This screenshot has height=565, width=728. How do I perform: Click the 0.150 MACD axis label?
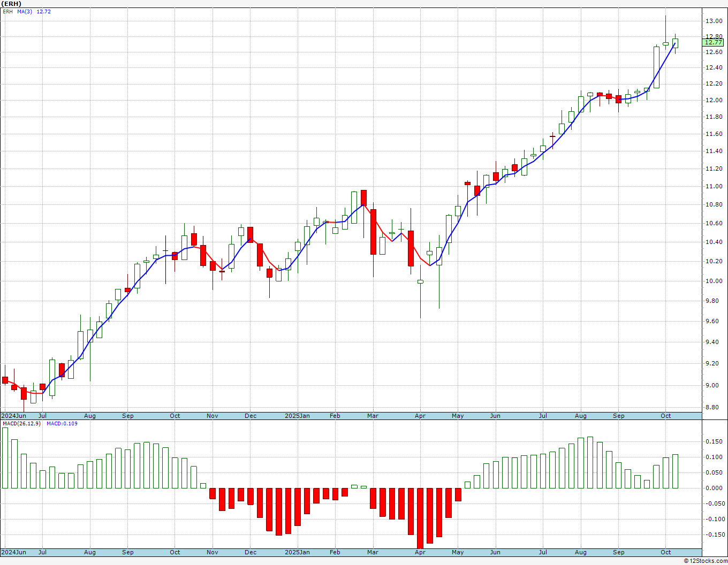pos(714,441)
